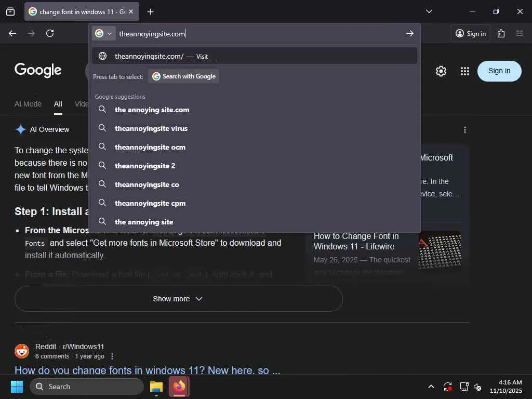
Task: Open the Google apps grid
Action: [x=465, y=71]
